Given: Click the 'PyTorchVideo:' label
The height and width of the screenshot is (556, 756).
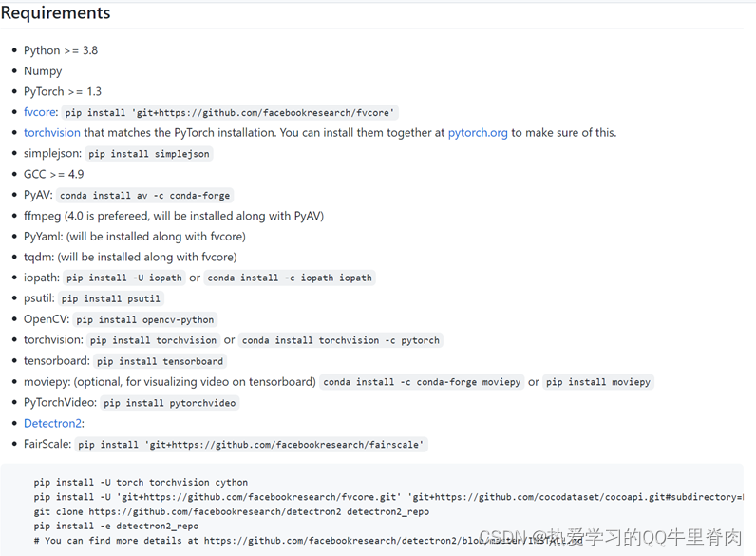Looking at the screenshot, I should point(60,403).
